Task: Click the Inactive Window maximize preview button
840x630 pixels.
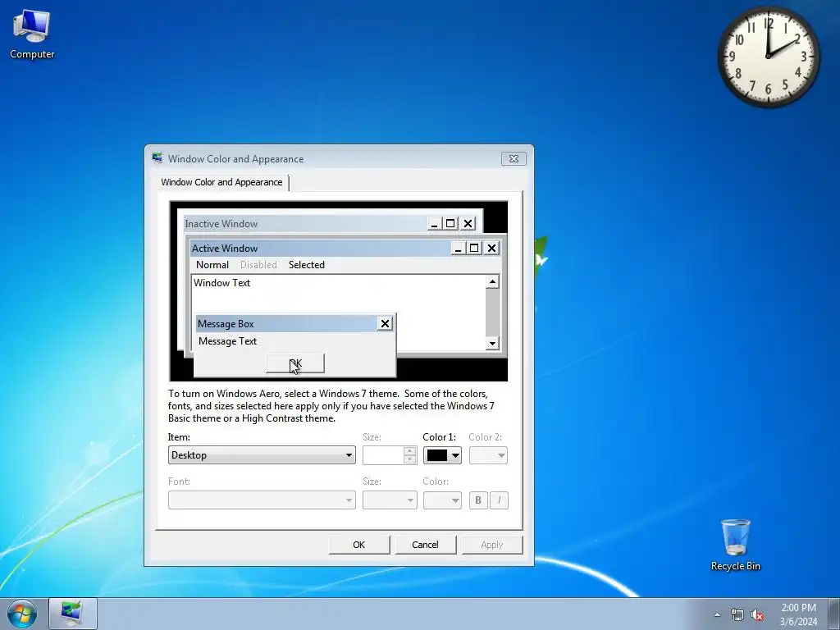Action: [451, 223]
